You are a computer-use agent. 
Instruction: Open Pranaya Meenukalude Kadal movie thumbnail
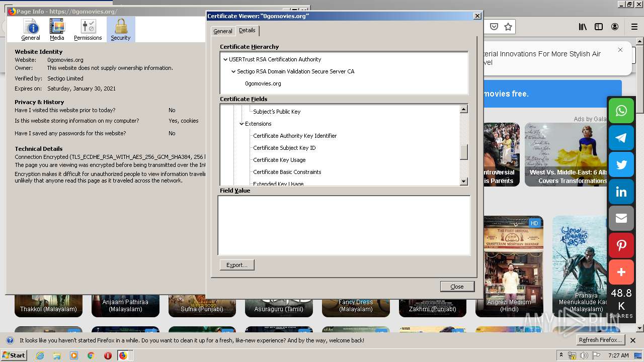coord(580,266)
